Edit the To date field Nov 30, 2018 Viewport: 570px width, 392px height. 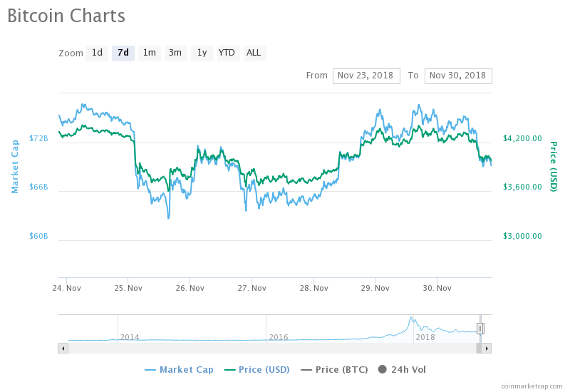click(x=458, y=76)
